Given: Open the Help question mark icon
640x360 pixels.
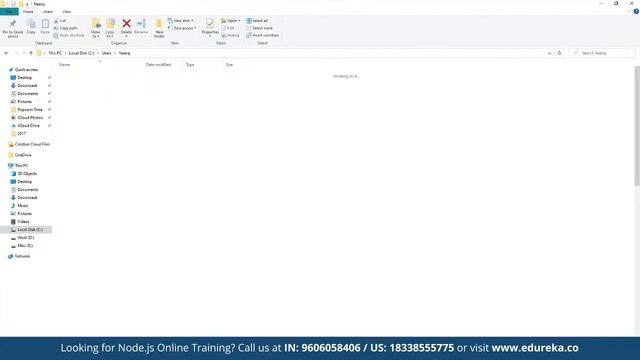Looking at the screenshot, I should click(x=636, y=11).
